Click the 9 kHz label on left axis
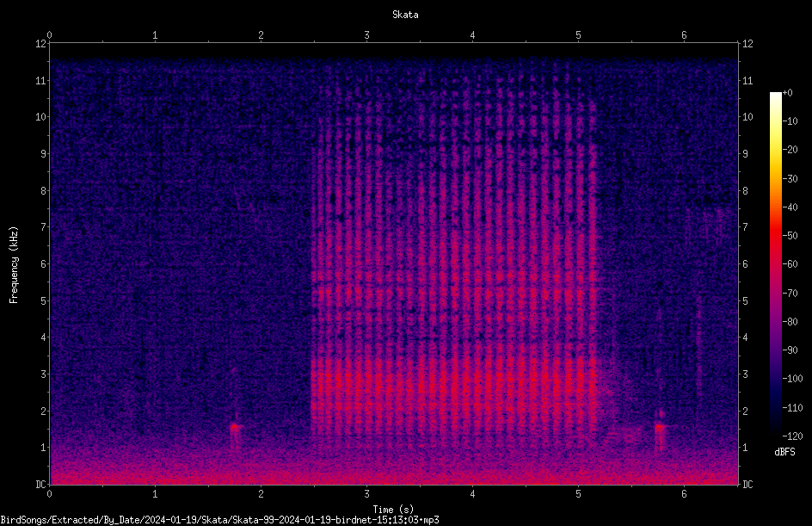This screenshot has height=526, width=812. (x=44, y=154)
